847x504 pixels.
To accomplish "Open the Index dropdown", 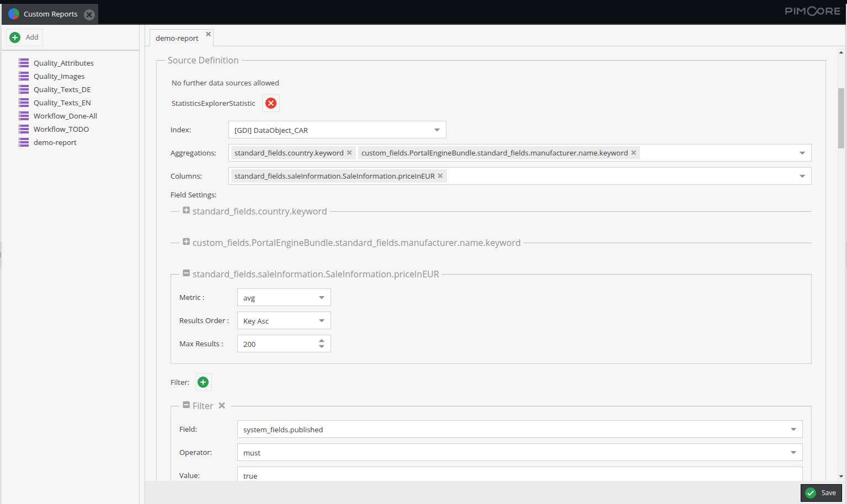I will coord(437,130).
